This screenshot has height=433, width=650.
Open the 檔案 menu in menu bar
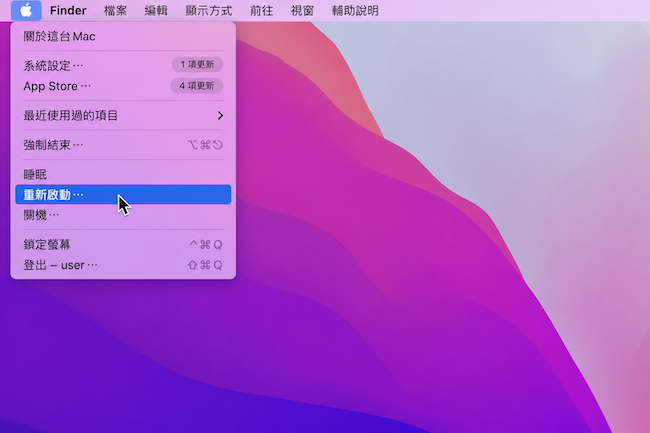click(x=115, y=10)
